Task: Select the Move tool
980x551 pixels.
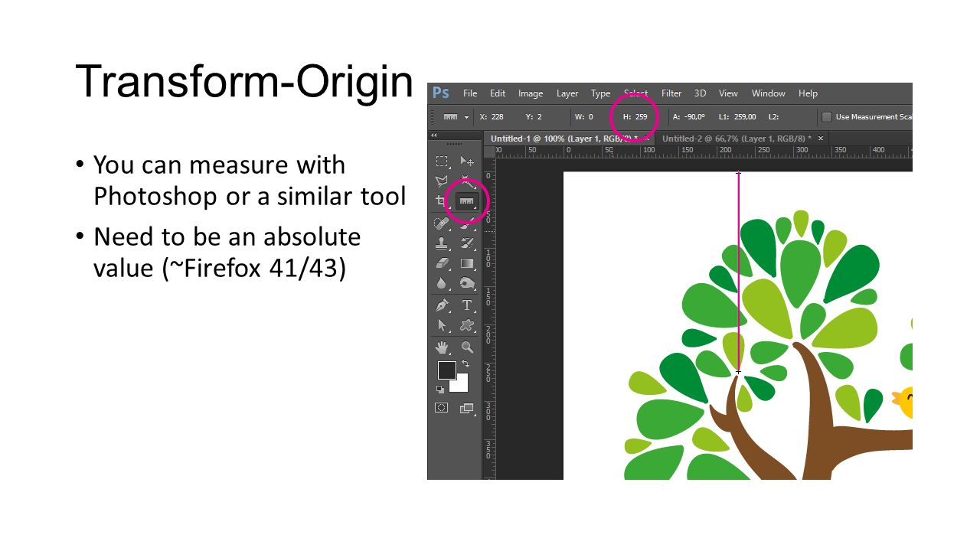Action: pos(467,161)
